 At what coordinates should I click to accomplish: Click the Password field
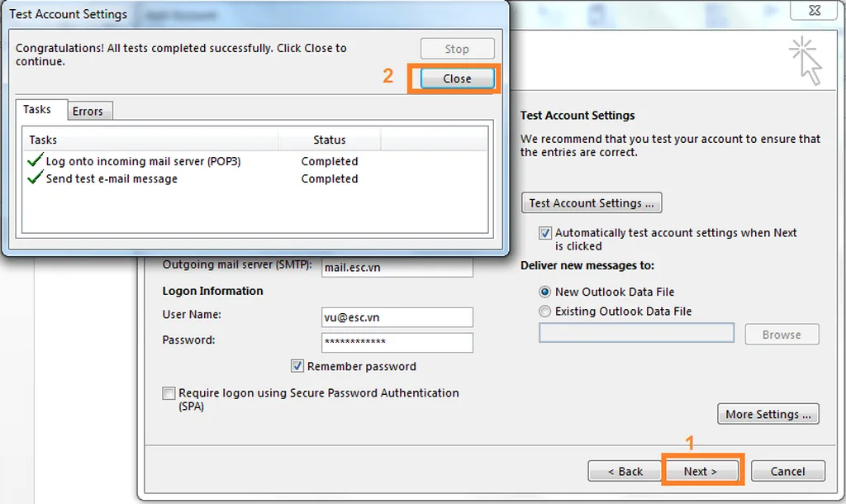pyautogui.click(x=397, y=342)
